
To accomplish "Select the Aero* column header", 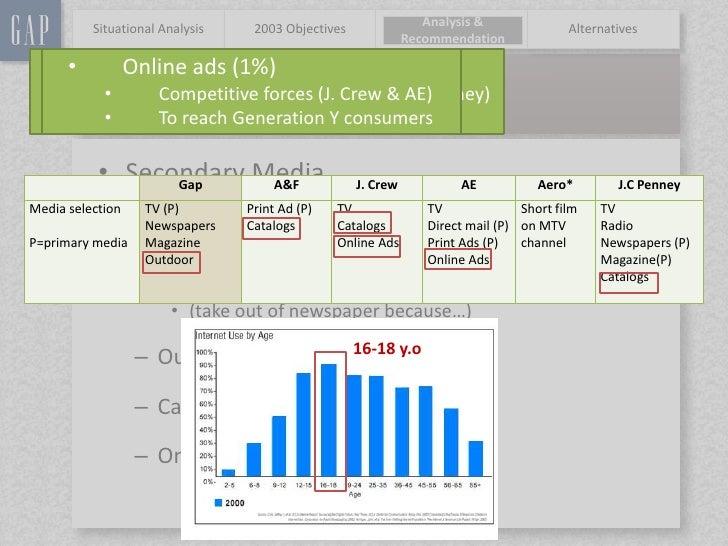I will pos(555,188).
